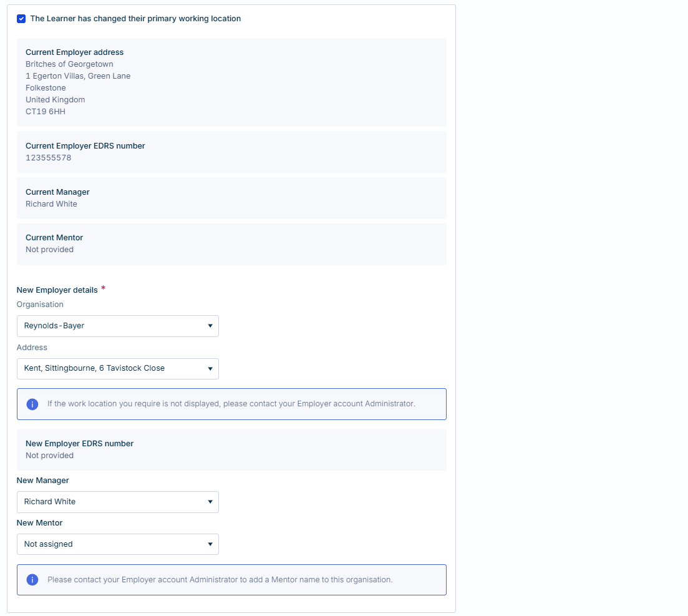This screenshot has width=688, height=616.
Task: Click the New Employer details required asterisk
Action: tap(103, 288)
